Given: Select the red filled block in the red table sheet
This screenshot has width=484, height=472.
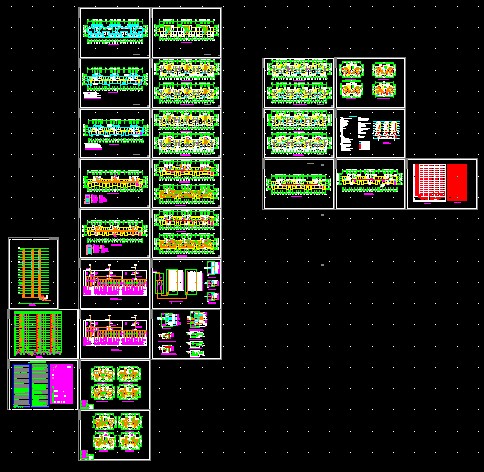Looking at the screenshot, I should pyautogui.click(x=457, y=182).
